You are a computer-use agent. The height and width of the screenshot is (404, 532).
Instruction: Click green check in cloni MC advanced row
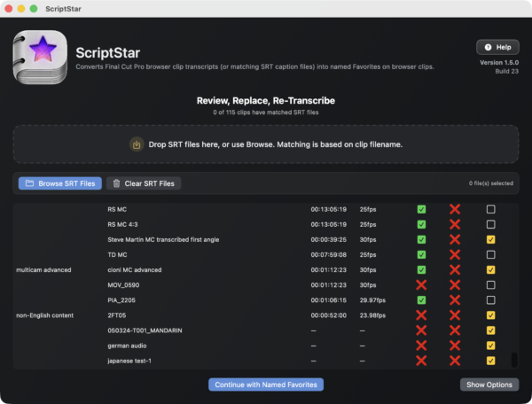421,270
